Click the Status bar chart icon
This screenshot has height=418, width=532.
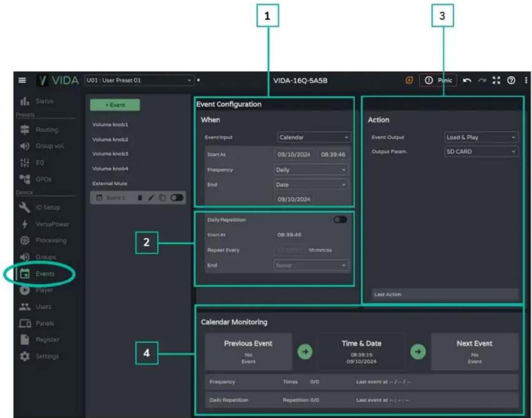point(24,101)
